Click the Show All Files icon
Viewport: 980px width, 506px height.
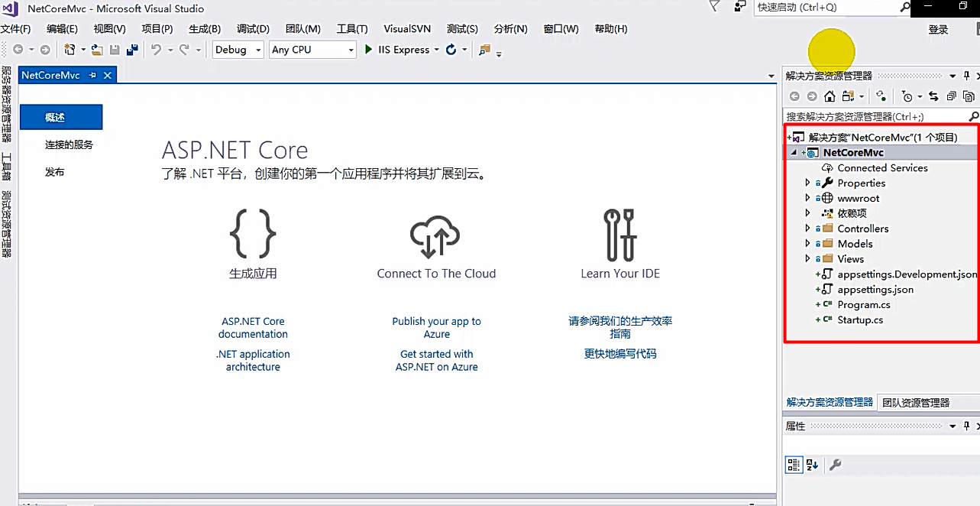tap(969, 96)
